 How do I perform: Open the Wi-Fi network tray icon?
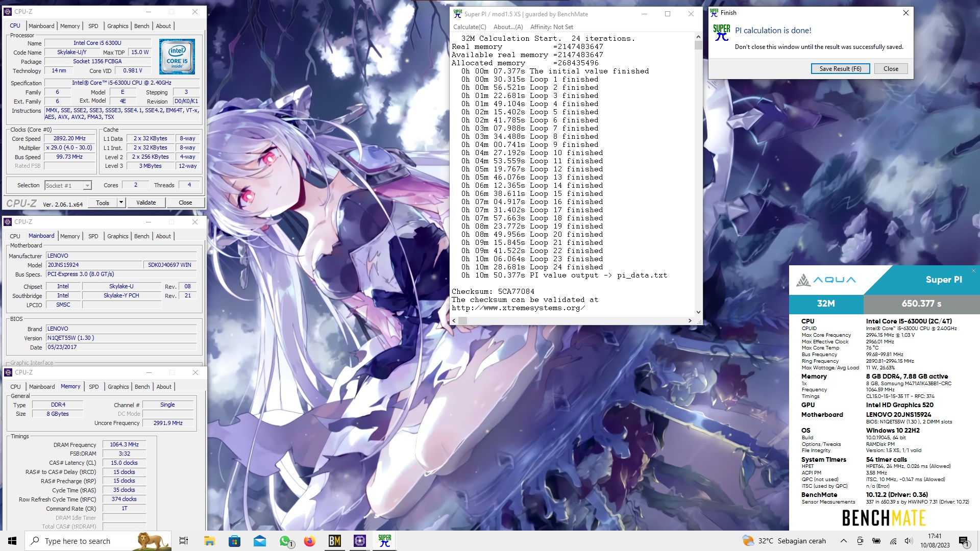pos(893,541)
